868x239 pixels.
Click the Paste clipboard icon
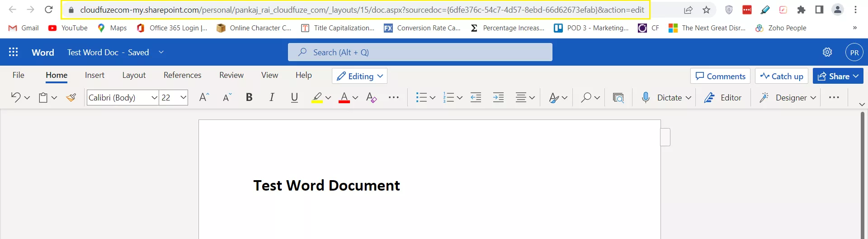point(43,97)
